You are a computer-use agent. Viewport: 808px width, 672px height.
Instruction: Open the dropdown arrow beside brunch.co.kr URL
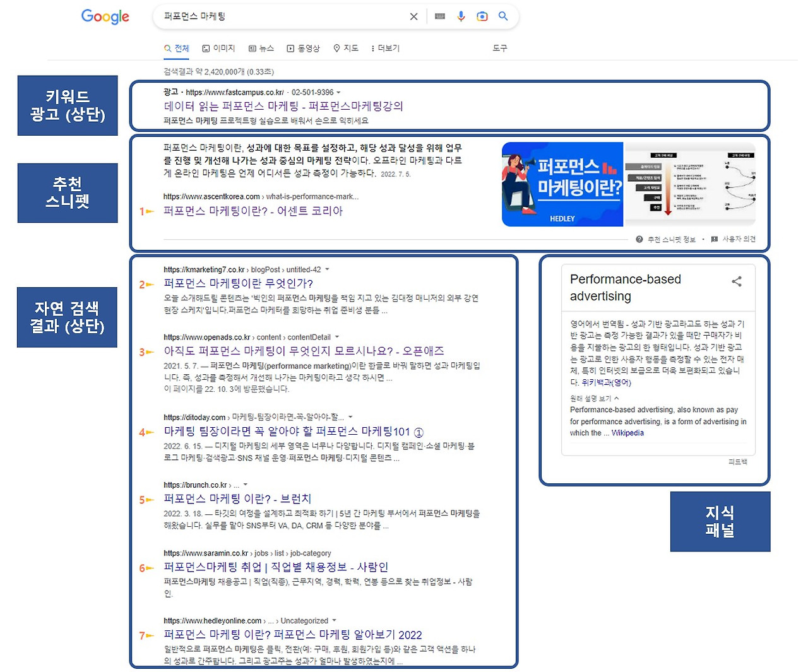pyautogui.click(x=246, y=485)
